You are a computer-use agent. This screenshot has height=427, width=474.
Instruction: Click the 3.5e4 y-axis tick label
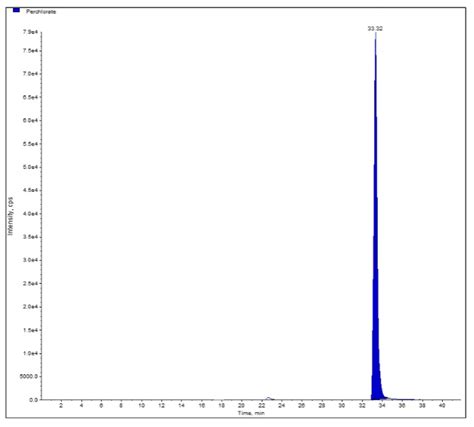click(x=30, y=237)
